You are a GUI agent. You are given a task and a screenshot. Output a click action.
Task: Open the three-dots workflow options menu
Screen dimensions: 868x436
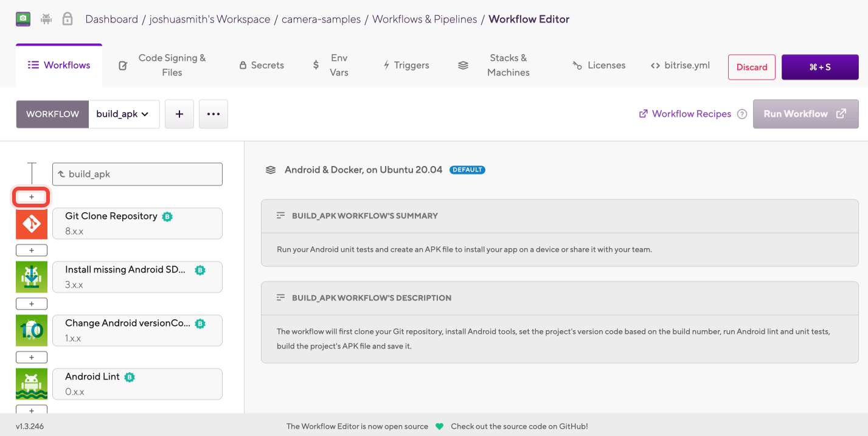tap(213, 114)
